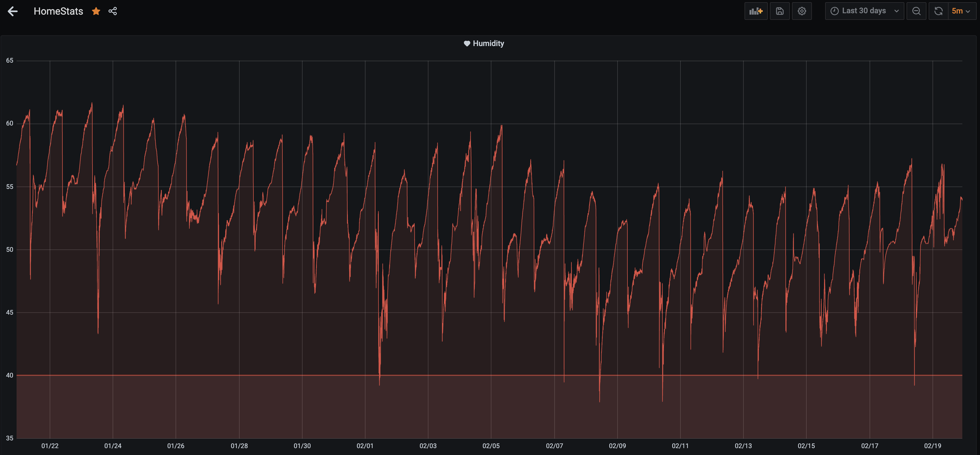
Task: Click the 60 y-axis label
Action: point(9,124)
